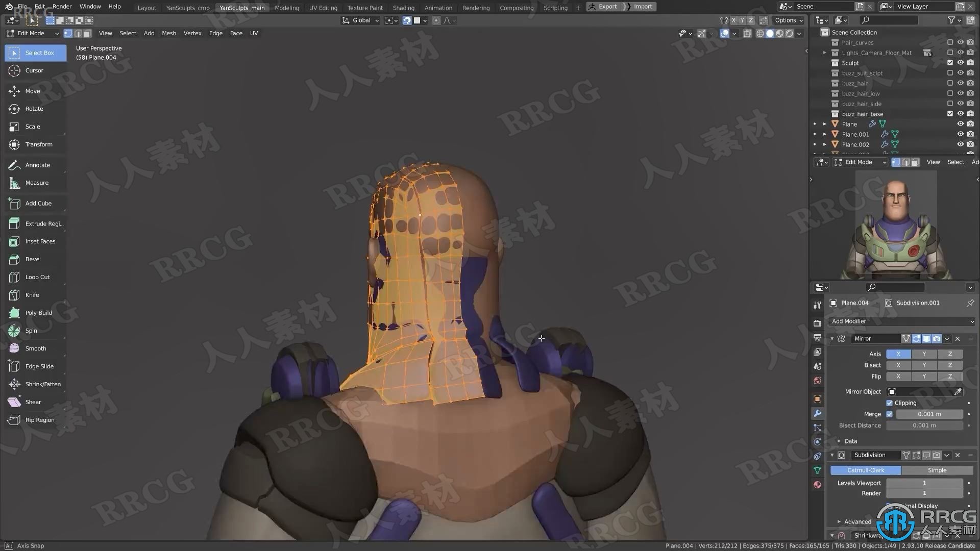The width and height of the screenshot is (980, 551).
Task: Select the Inset Faces tool
Action: (35, 241)
